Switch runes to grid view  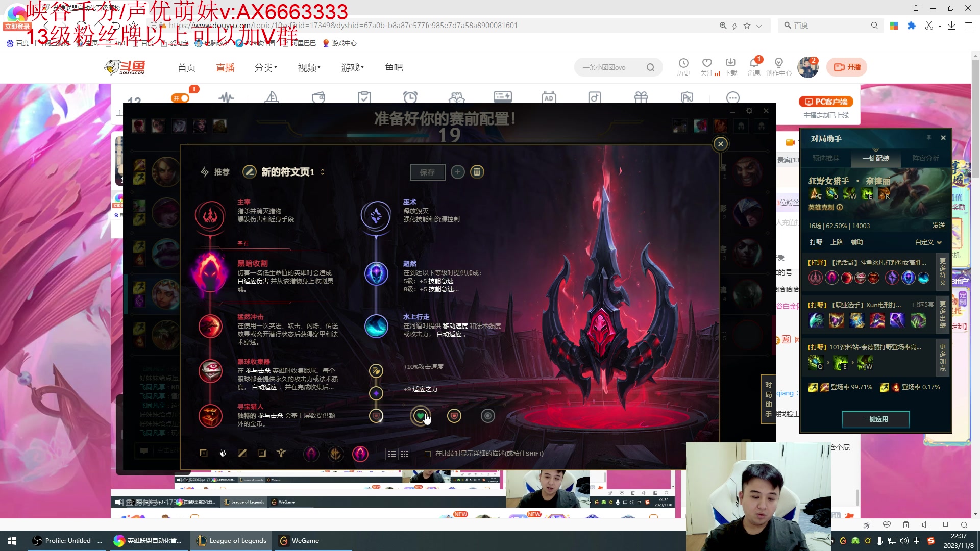point(405,454)
